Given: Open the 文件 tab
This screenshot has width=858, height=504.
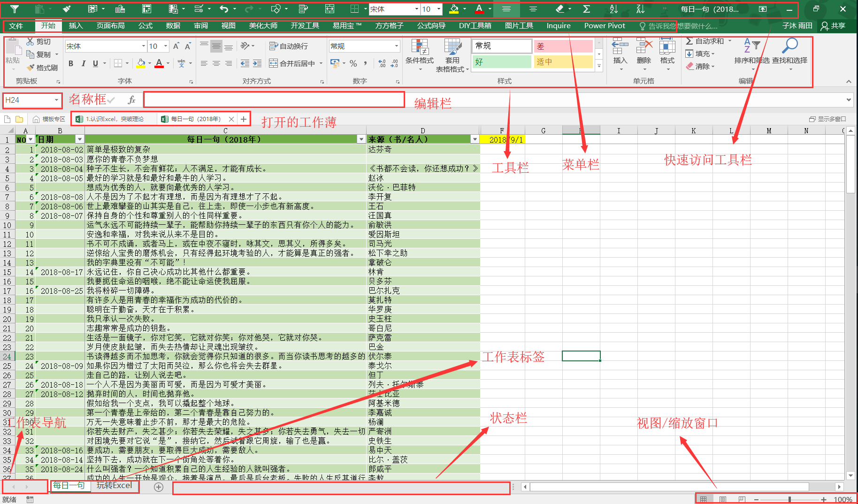Looking at the screenshot, I should tap(16, 26).
